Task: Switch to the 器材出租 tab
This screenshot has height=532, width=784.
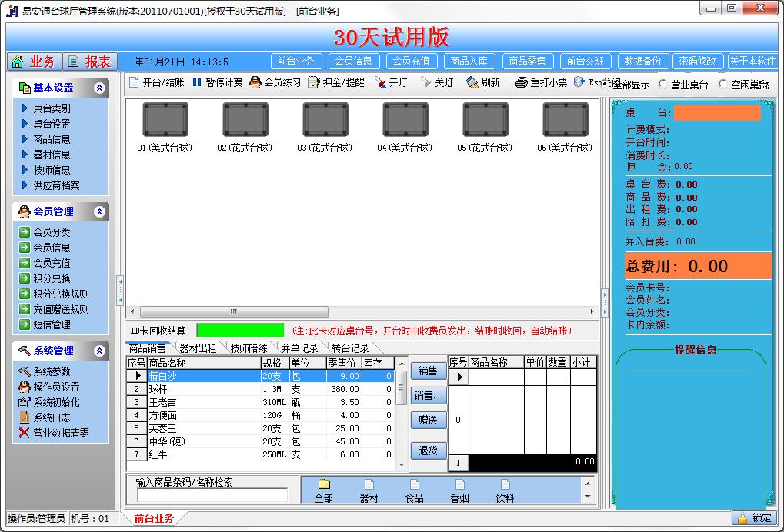Action: pos(197,348)
